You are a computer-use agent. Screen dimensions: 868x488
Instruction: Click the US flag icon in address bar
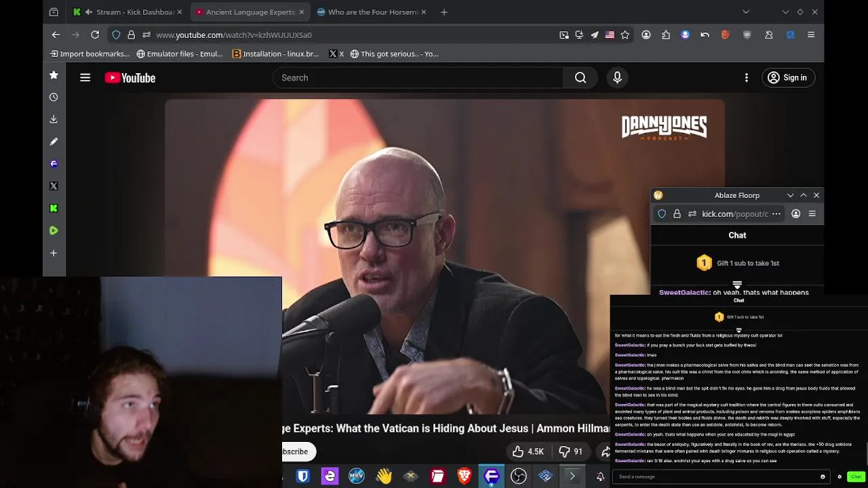pos(610,35)
